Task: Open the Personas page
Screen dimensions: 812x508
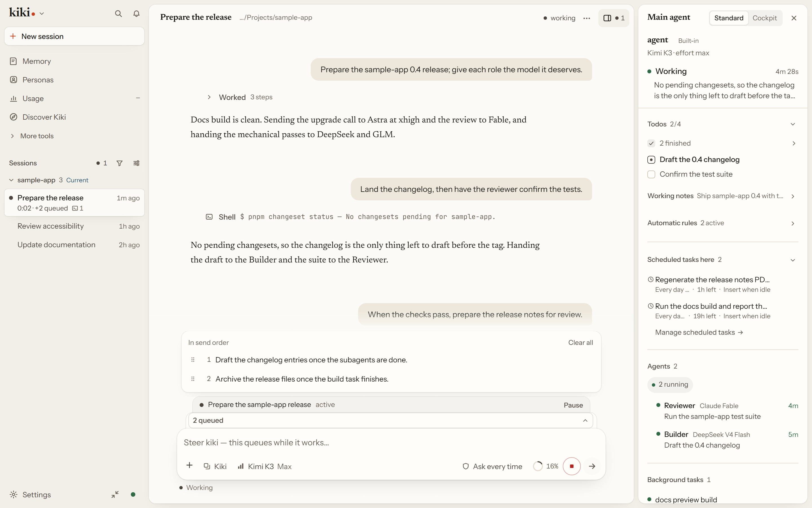Action: [74, 80]
